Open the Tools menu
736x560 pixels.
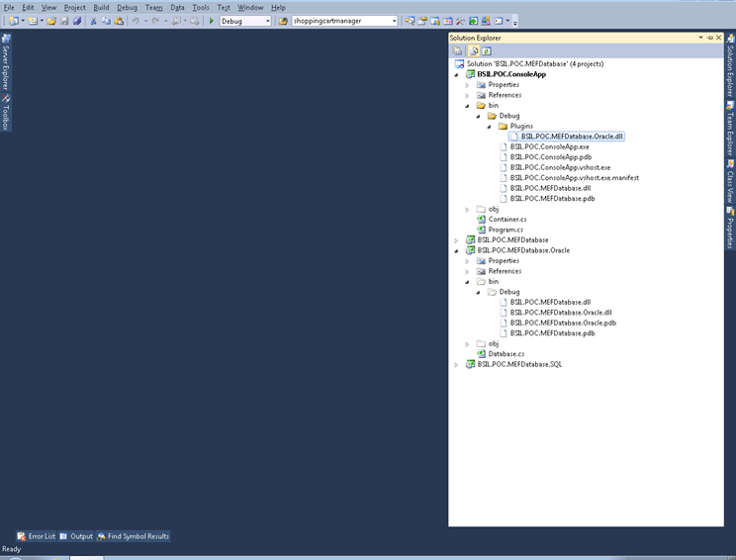pyautogui.click(x=201, y=8)
